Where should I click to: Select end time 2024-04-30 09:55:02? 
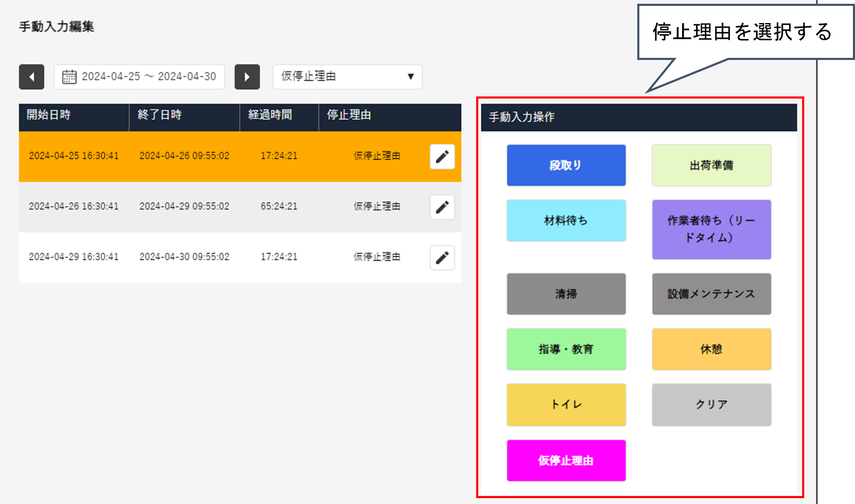[x=184, y=257]
